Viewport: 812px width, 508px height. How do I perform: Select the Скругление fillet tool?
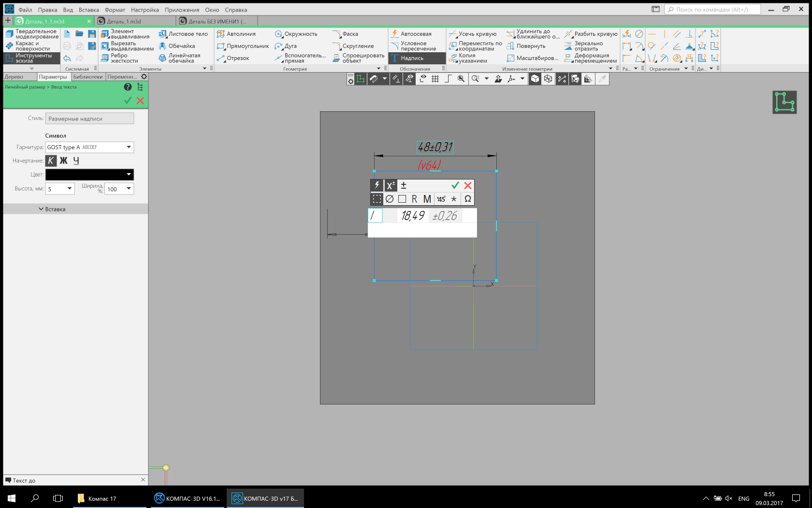[353, 46]
